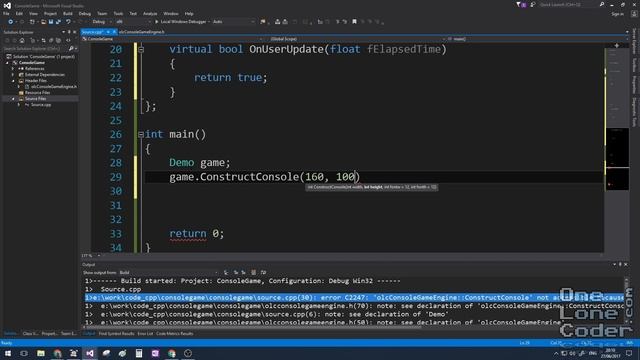Screen dimensions: 640x360
Task: Switch to Code Metrics Results tab
Action: pos(175,334)
